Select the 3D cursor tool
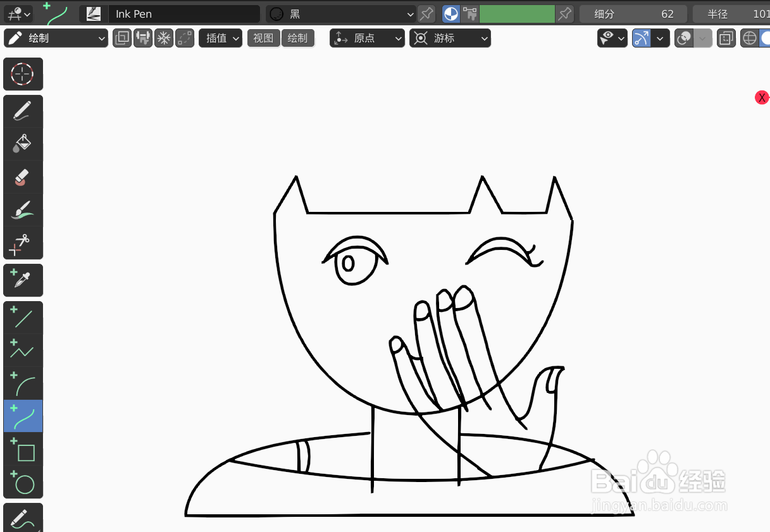 pyautogui.click(x=23, y=74)
